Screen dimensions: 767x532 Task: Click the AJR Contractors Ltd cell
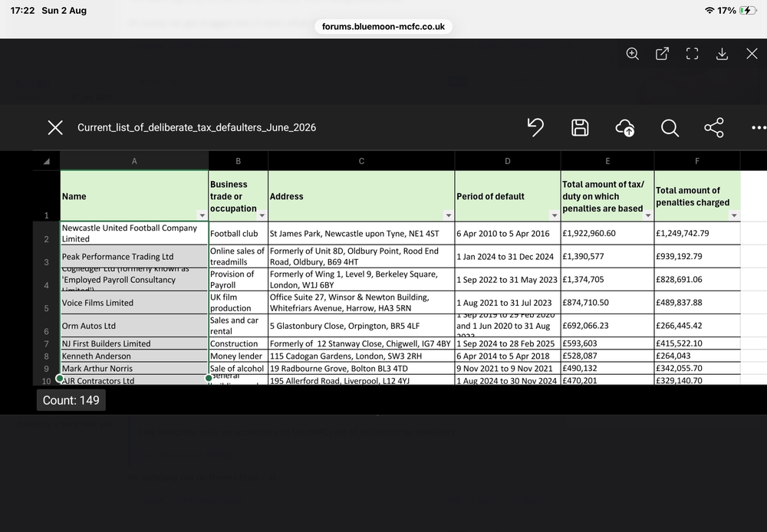[134, 380]
